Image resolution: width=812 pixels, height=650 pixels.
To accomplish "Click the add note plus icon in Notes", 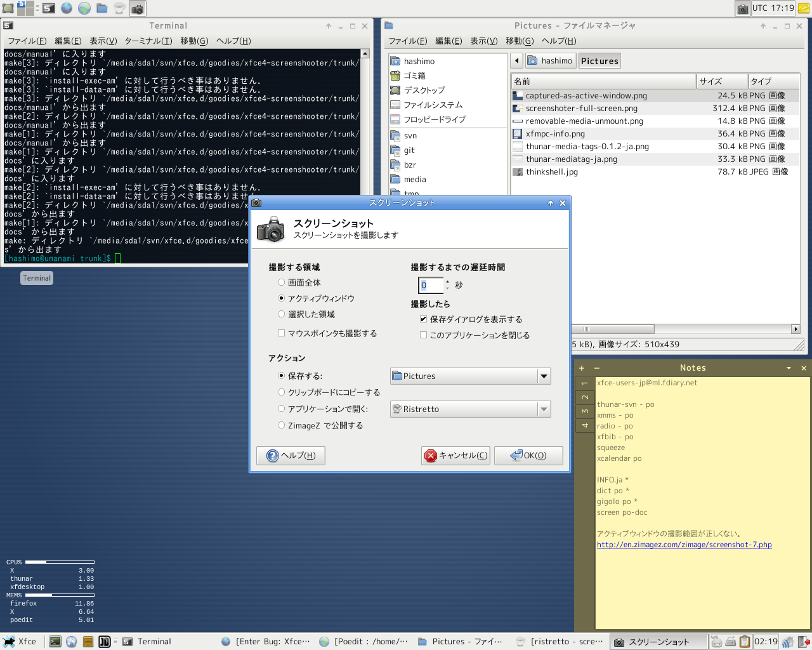I will click(x=582, y=368).
